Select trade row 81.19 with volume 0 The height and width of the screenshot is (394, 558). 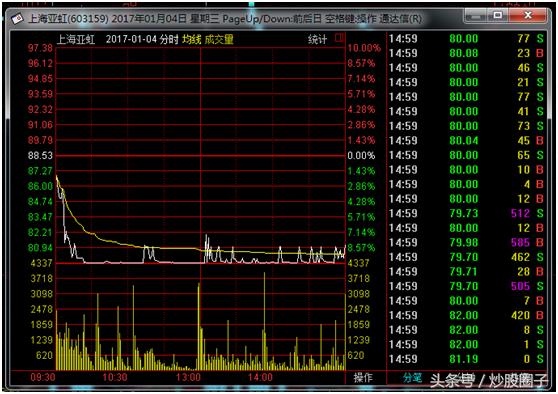pos(466,359)
